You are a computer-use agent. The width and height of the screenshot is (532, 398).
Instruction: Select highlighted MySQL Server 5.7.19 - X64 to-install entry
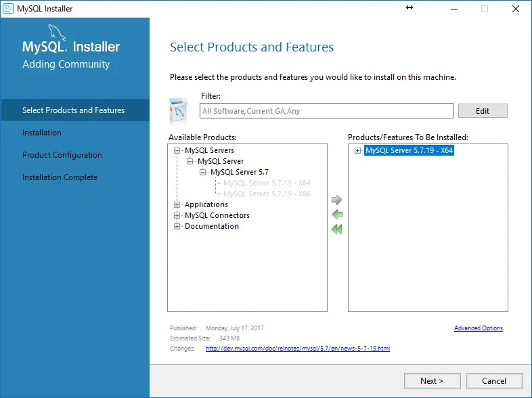pyautogui.click(x=409, y=150)
